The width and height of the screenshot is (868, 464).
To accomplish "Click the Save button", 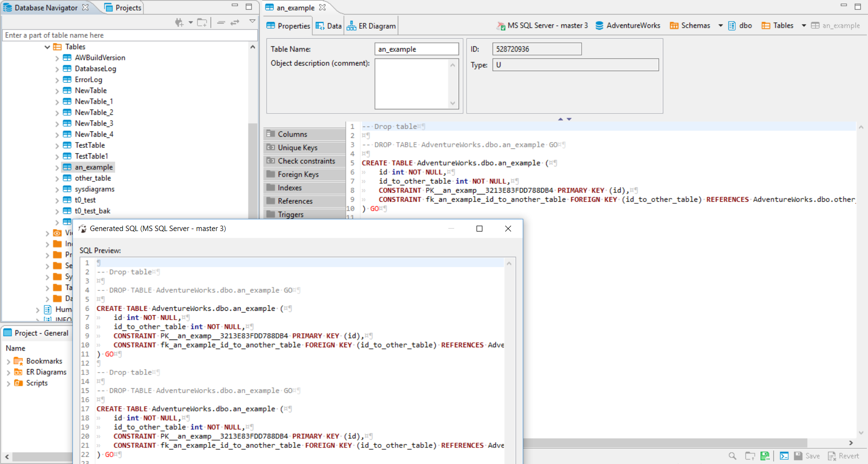I will pos(808,456).
